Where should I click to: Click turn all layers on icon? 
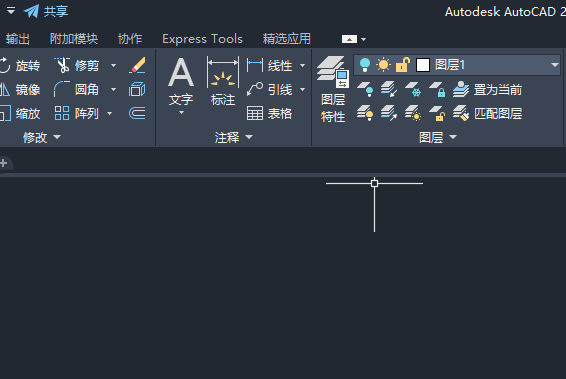point(365,113)
